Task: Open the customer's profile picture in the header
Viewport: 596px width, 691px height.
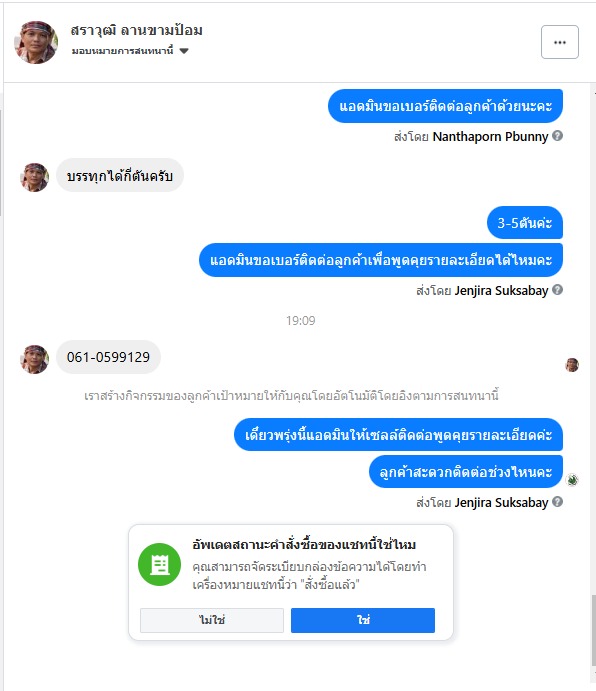Action: (36, 42)
